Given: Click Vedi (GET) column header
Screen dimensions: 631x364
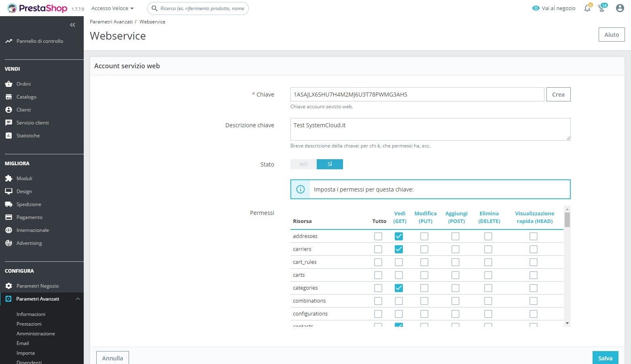Looking at the screenshot, I should 400,217.
